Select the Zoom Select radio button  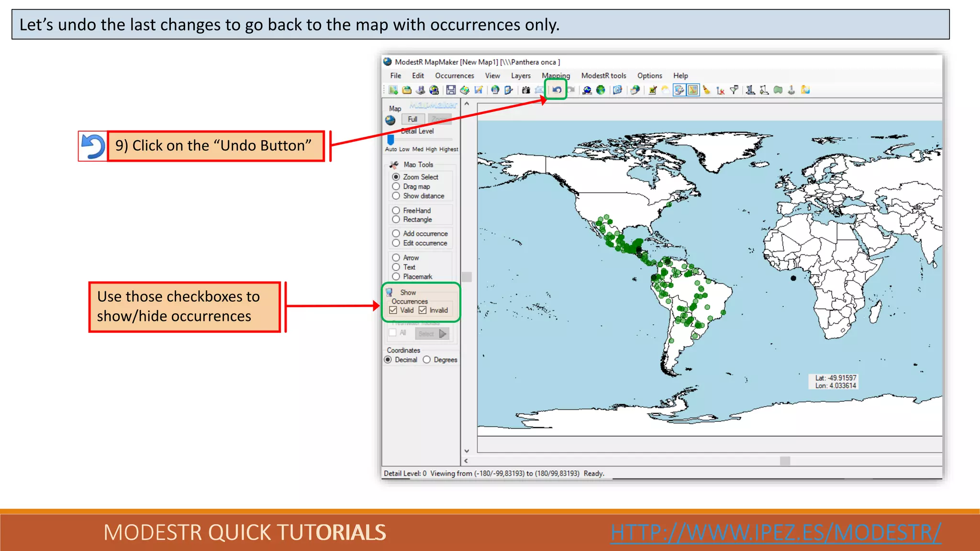pos(396,177)
